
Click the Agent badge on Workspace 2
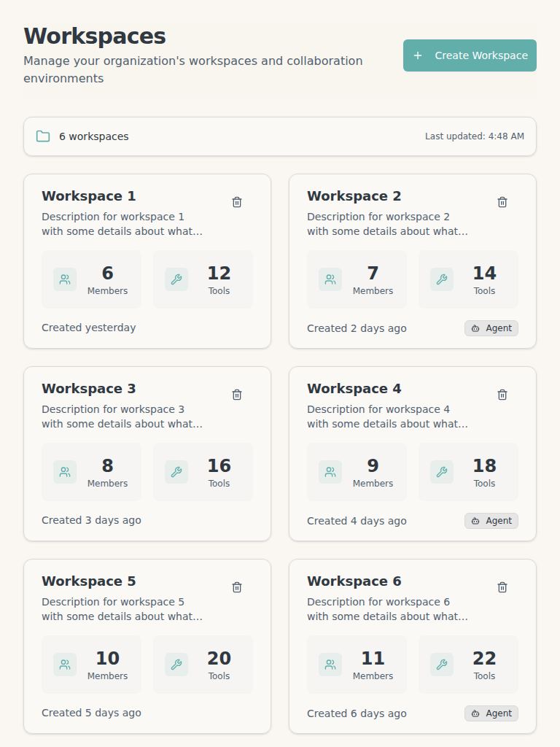tap(491, 328)
